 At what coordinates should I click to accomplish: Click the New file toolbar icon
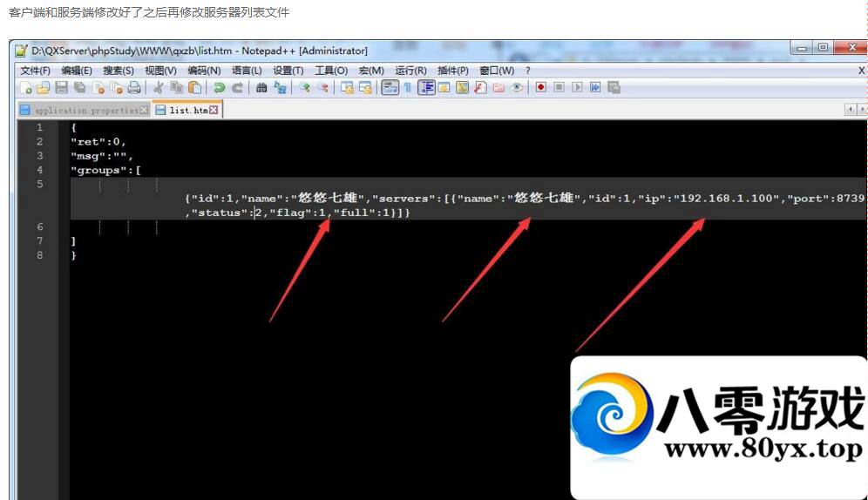(26, 88)
